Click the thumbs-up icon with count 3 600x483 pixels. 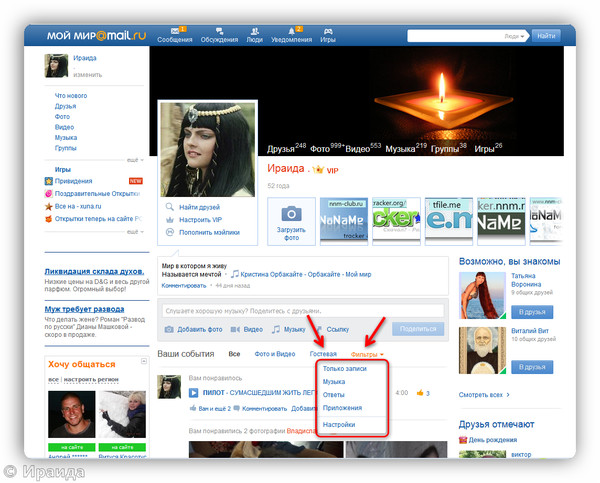(420, 393)
